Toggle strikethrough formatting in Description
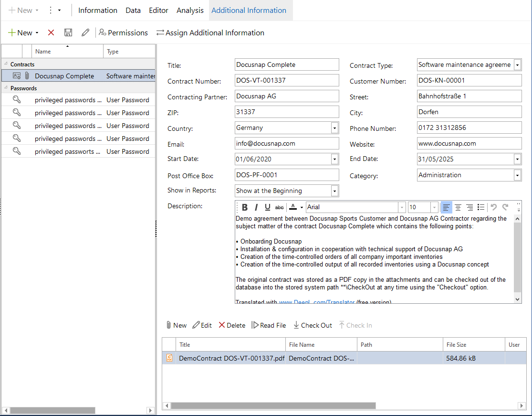532x416 pixels. 279,207
